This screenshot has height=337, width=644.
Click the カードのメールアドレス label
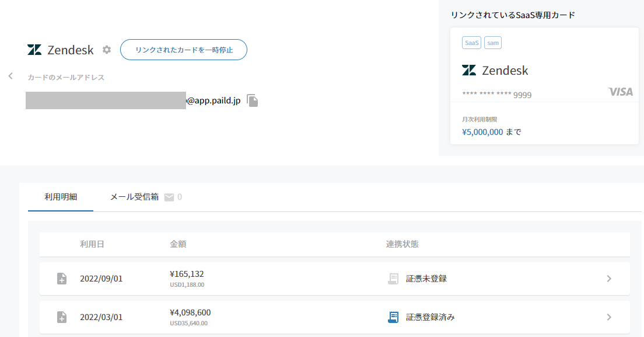[66, 77]
